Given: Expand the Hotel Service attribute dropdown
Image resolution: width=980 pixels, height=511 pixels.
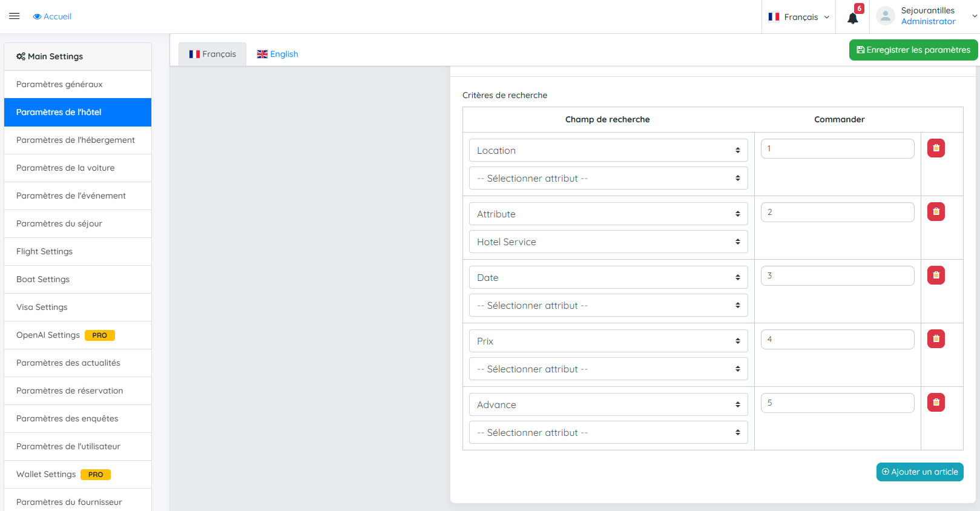Looking at the screenshot, I should point(608,242).
